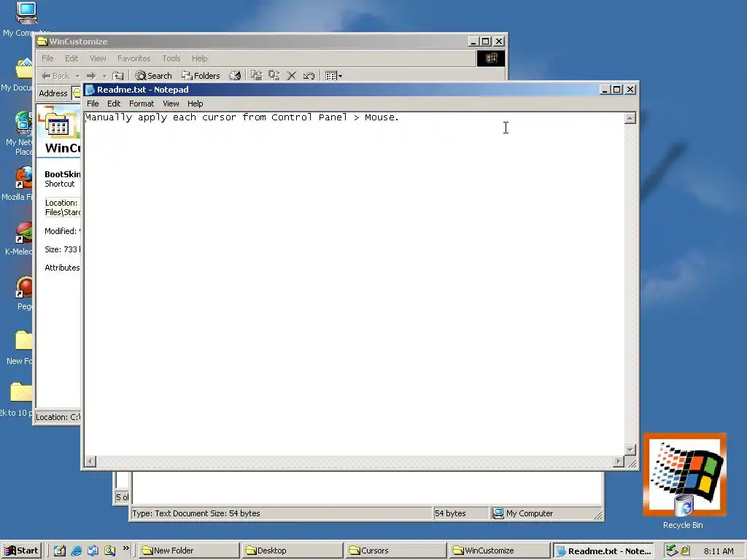Click Back in the WinCustomize toolbar
The image size is (747, 560).
click(x=55, y=76)
